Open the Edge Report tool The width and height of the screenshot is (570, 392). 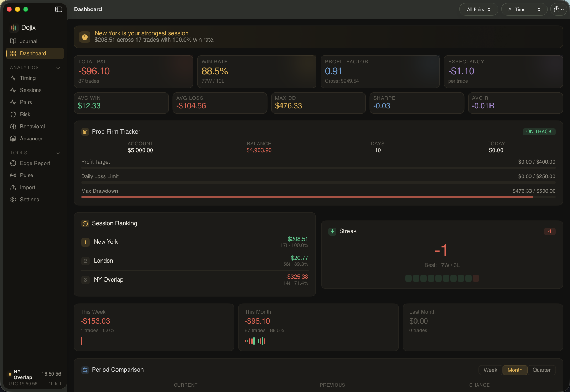click(35, 163)
